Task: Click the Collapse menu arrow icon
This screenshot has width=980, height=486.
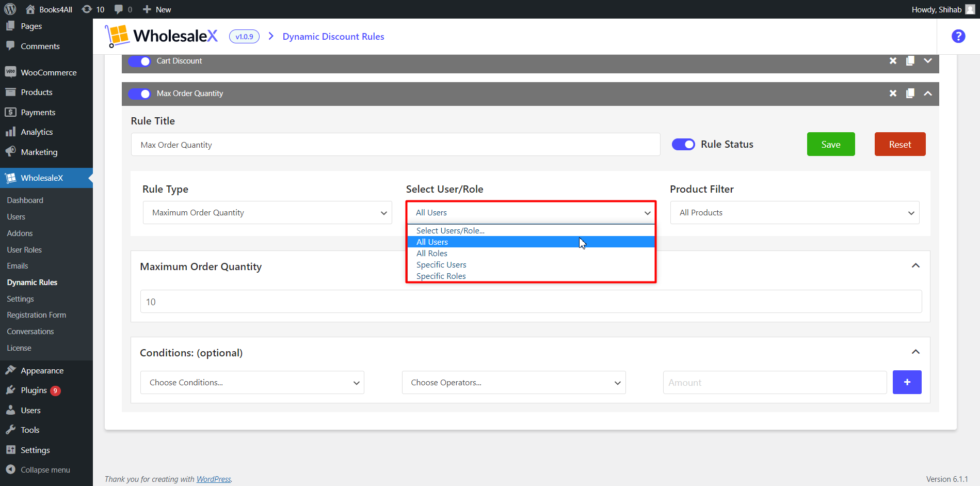Action: pos(10,469)
